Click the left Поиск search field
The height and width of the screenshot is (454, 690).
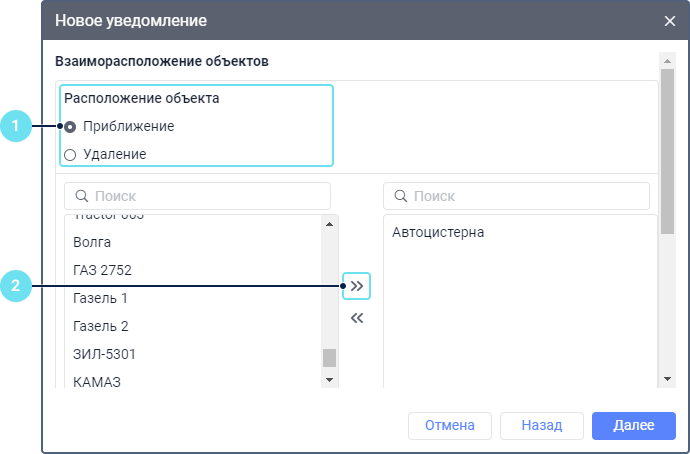coord(197,196)
